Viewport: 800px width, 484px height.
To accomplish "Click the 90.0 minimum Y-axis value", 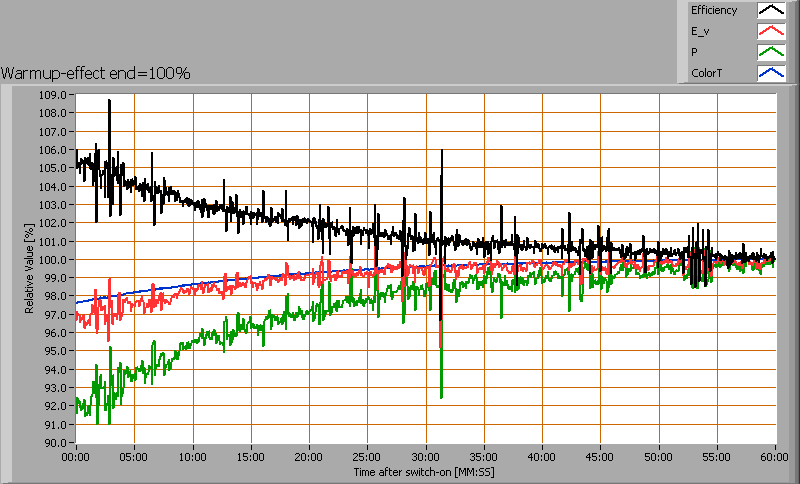I will point(54,443).
